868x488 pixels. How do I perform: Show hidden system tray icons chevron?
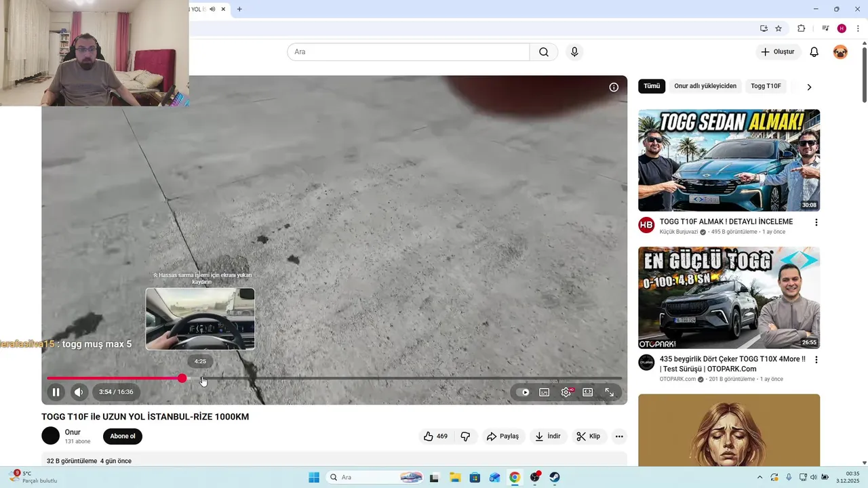tap(759, 477)
